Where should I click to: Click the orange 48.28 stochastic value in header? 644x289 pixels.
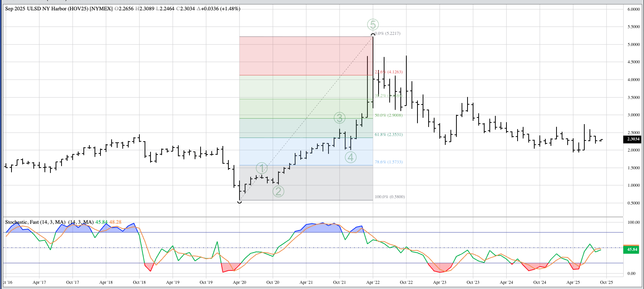(115, 222)
